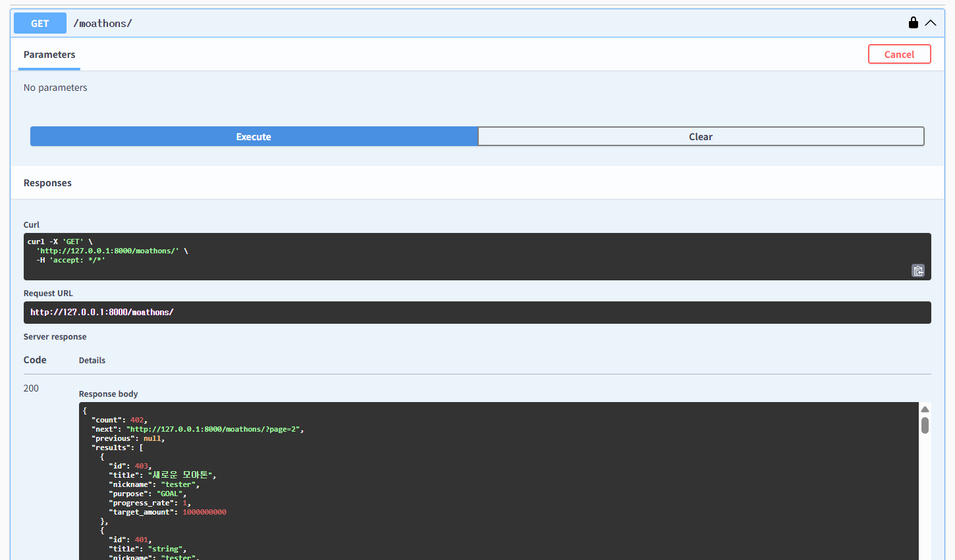Run the request with Execute
The width and height of the screenshot is (955, 560).
pyautogui.click(x=254, y=137)
